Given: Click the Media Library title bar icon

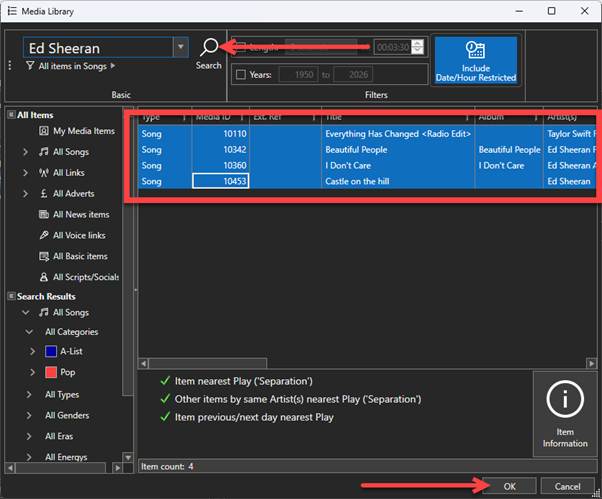Looking at the screenshot, I should click(x=12, y=11).
